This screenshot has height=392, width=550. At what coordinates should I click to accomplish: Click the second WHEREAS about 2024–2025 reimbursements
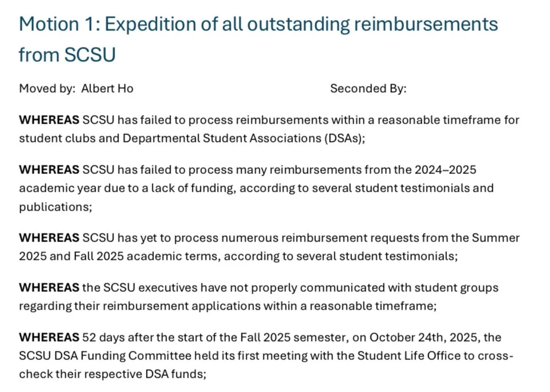(x=49, y=170)
